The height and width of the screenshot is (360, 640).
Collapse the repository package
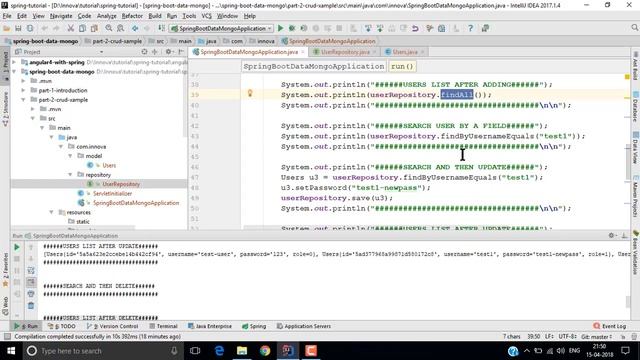(x=70, y=175)
